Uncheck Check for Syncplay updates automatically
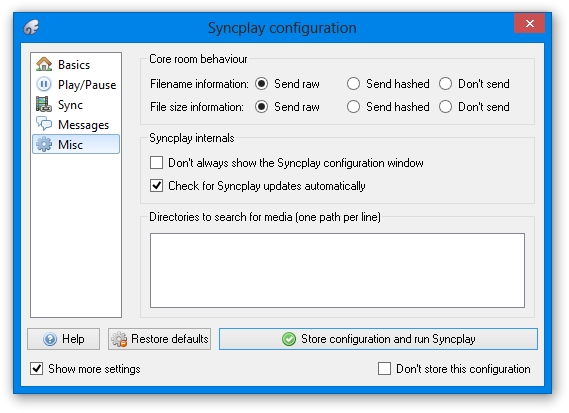Screen dimensions: 569x413 pyautogui.click(x=156, y=185)
